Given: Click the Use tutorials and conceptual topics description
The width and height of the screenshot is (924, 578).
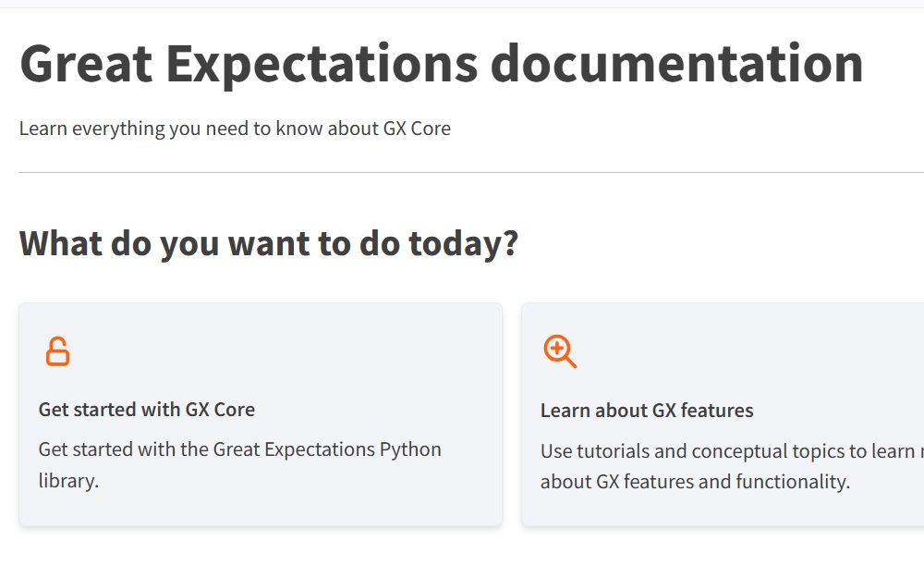Looking at the screenshot, I should coord(732,466).
